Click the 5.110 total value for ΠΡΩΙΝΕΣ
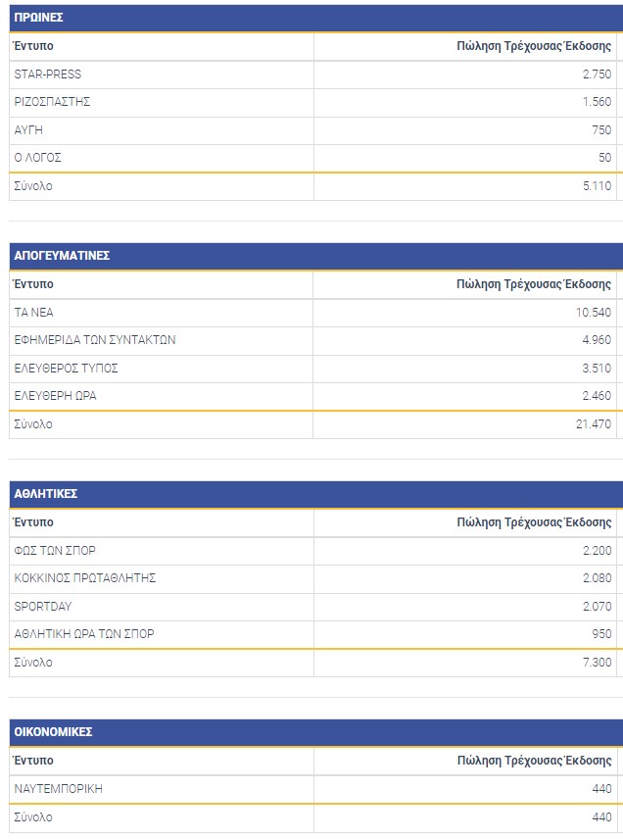 596,186
